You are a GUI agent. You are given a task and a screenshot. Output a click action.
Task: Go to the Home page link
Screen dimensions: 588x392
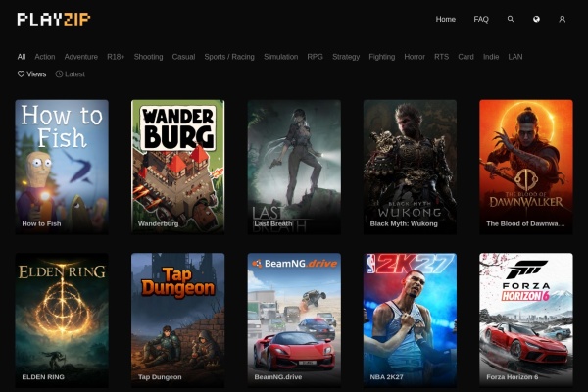[x=446, y=19]
